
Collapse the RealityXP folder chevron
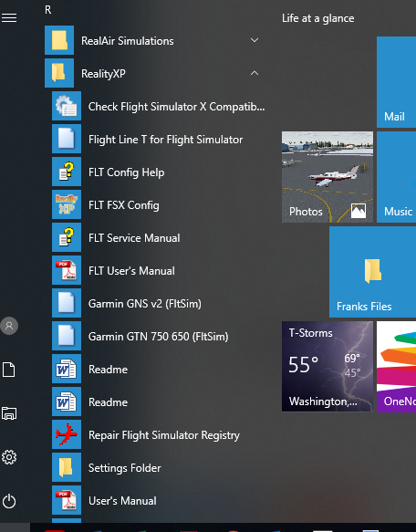click(x=255, y=73)
